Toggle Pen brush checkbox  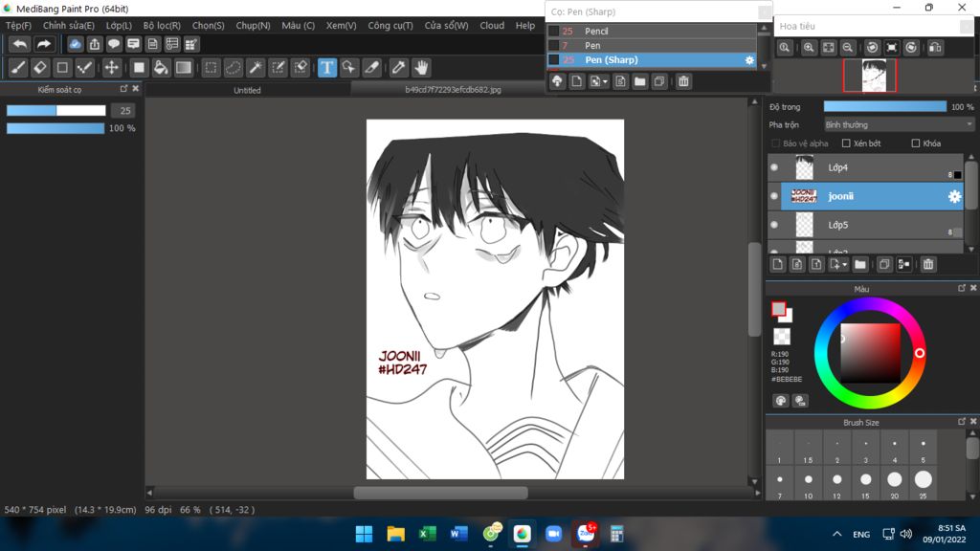click(554, 46)
